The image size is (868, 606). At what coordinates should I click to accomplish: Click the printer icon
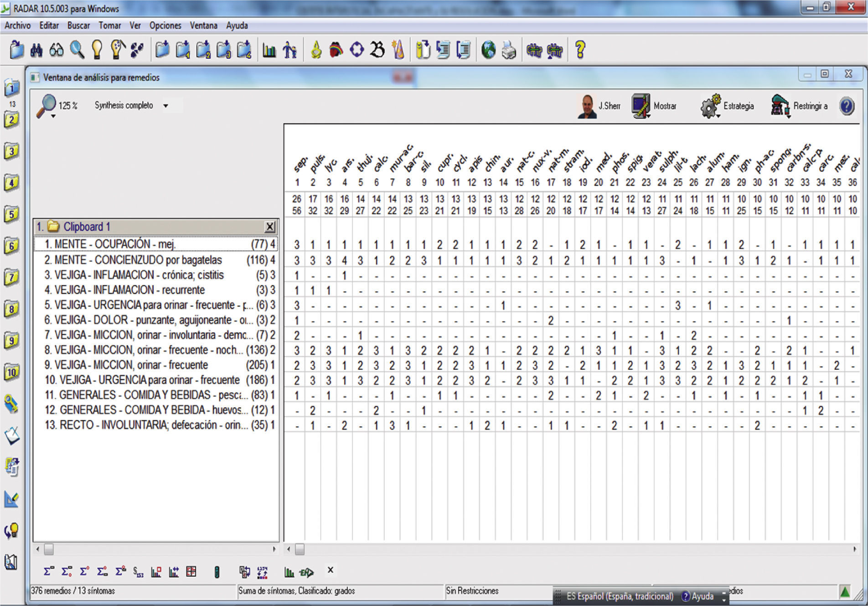click(508, 50)
